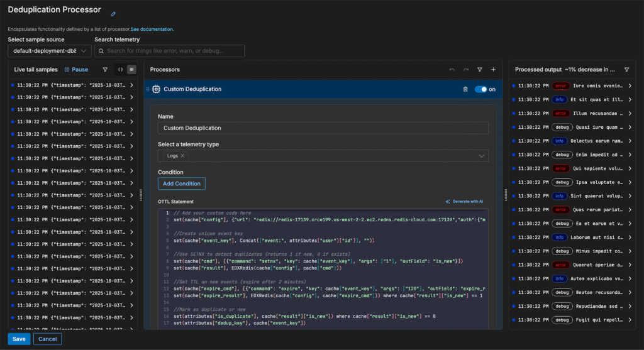Click the redo arrow in Processors header

(466, 70)
